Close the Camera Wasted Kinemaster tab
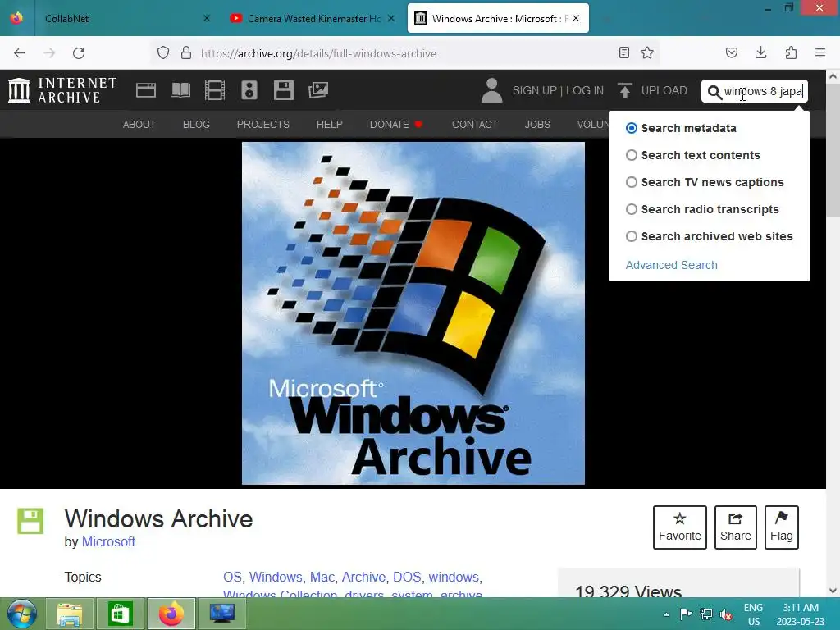840x630 pixels. [x=391, y=18]
